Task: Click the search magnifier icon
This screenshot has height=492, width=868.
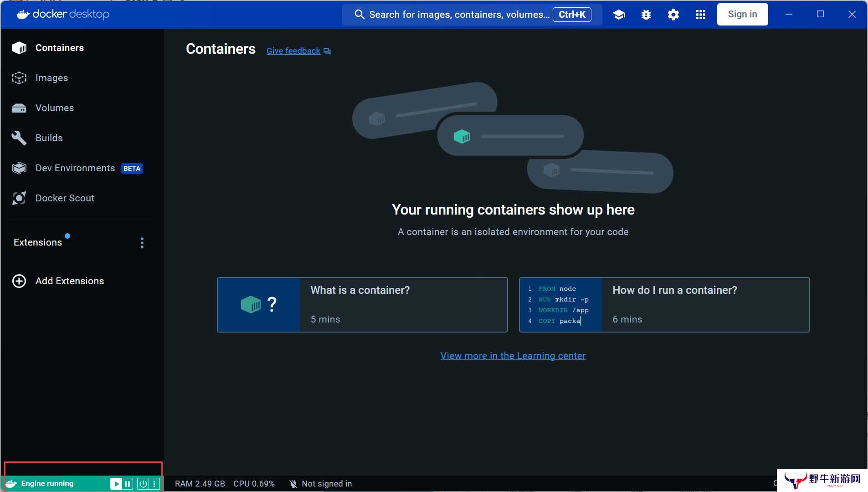Action: coord(360,15)
